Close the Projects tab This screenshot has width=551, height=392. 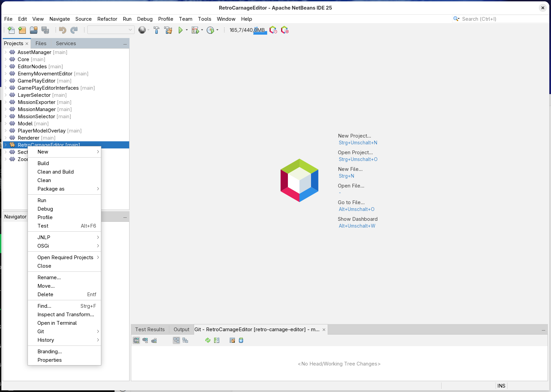pyautogui.click(x=27, y=44)
